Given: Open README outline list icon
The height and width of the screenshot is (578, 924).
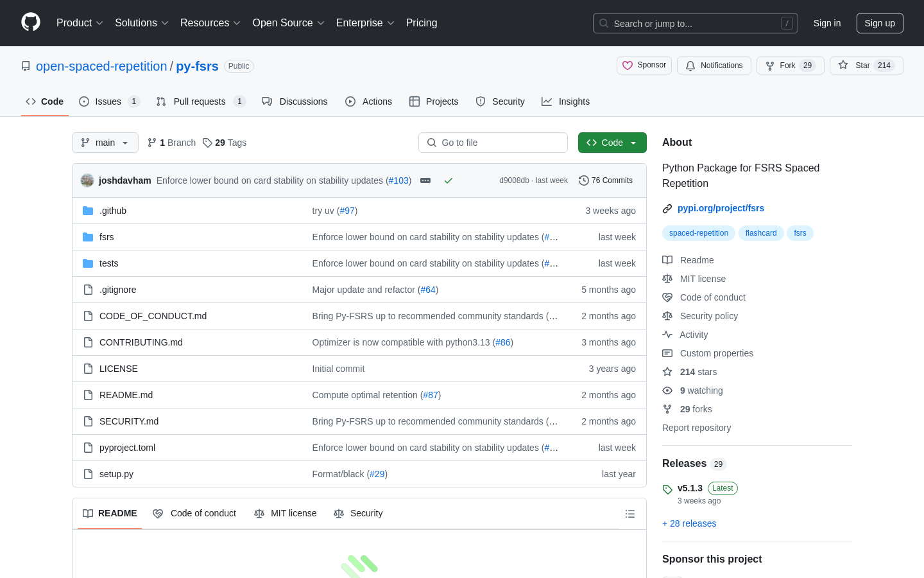Looking at the screenshot, I should (x=630, y=514).
